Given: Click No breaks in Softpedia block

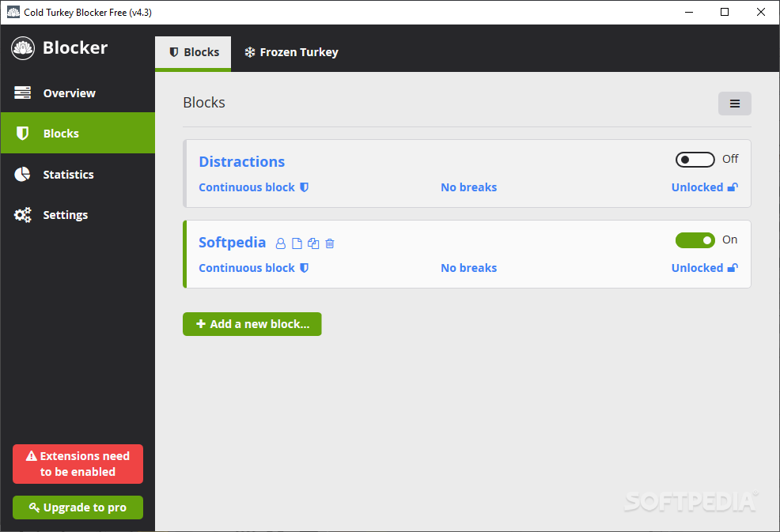Looking at the screenshot, I should (x=468, y=268).
